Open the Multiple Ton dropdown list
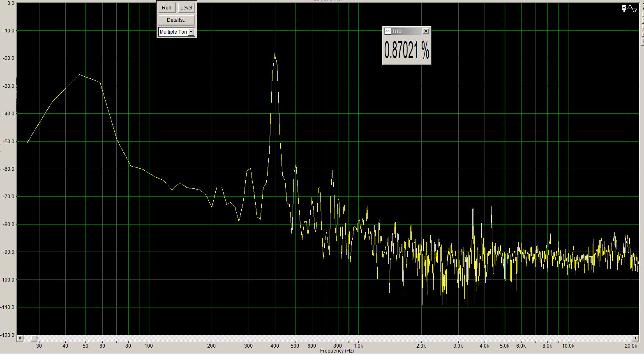This screenshot has height=355, width=644. point(191,32)
